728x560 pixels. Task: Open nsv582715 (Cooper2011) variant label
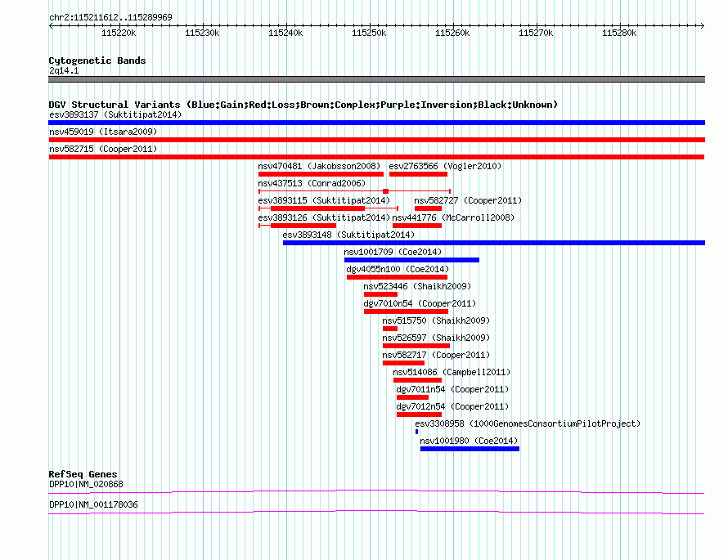point(103,149)
